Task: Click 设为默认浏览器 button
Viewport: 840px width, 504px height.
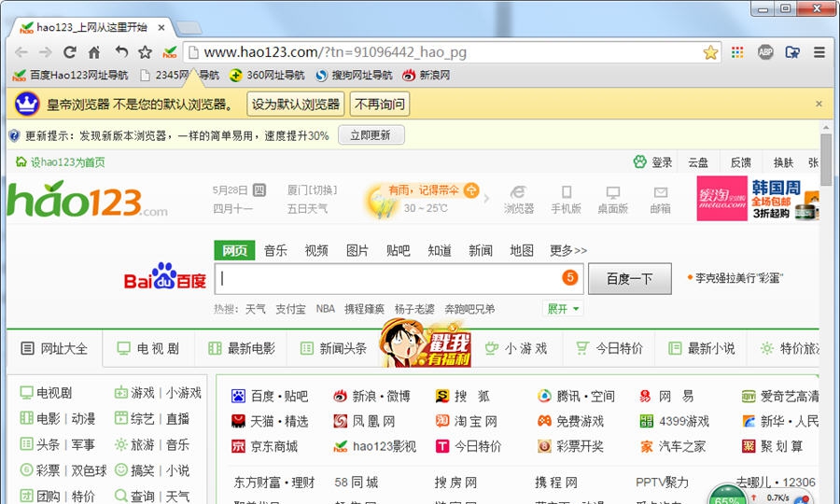Action: tap(295, 104)
